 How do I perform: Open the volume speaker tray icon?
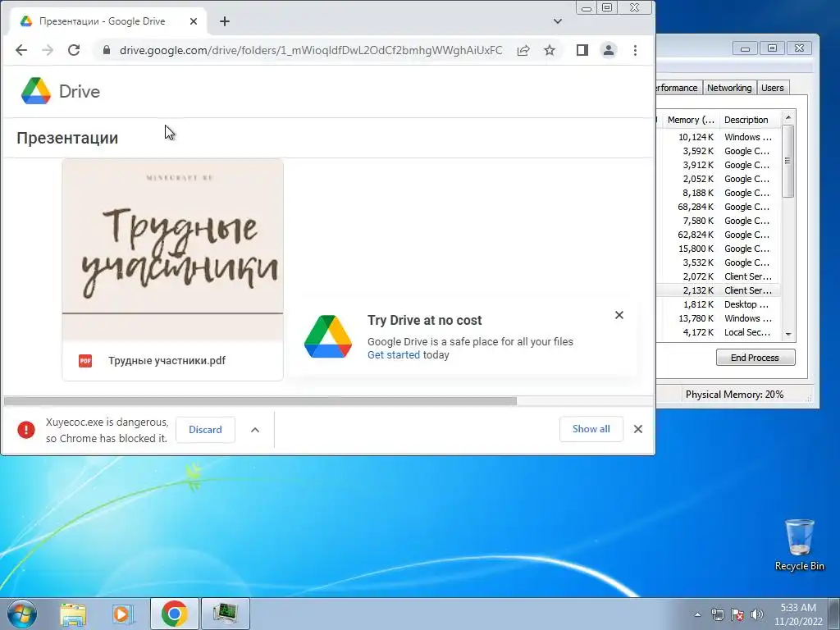pos(757,614)
